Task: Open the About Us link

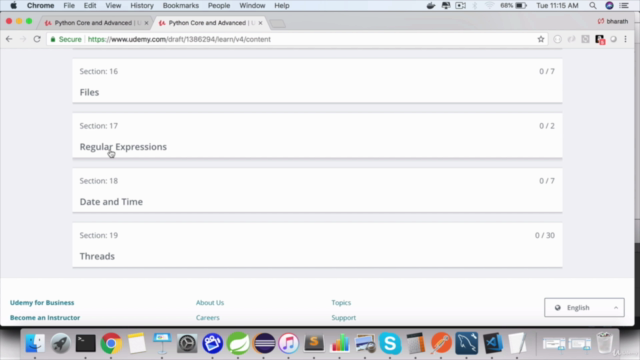Action: [x=210, y=302]
